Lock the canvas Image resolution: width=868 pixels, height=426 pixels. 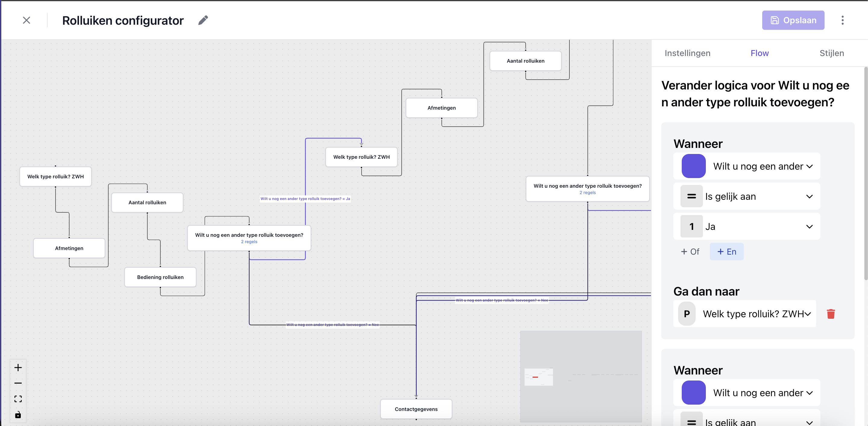(18, 415)
